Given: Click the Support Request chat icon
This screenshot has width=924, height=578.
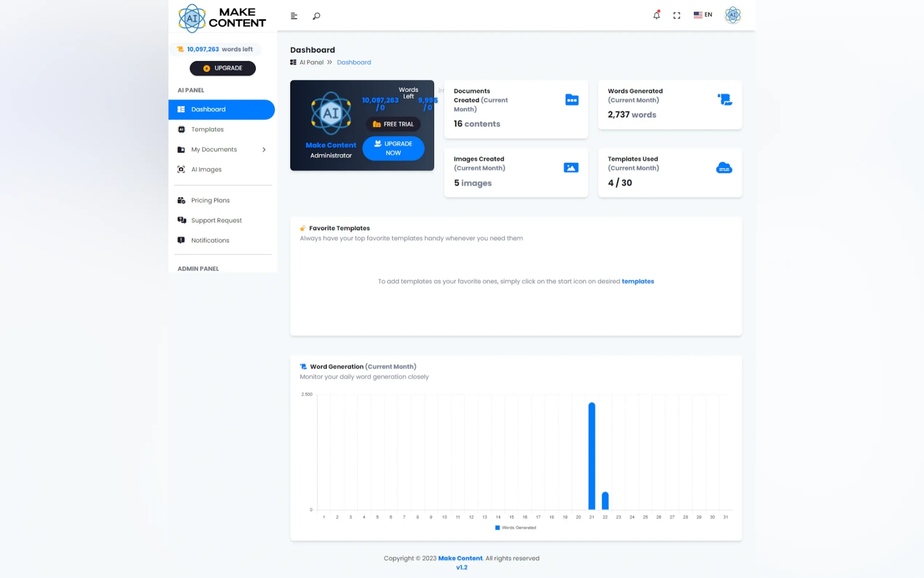Looking at the screenshot, I should (182, 220).
